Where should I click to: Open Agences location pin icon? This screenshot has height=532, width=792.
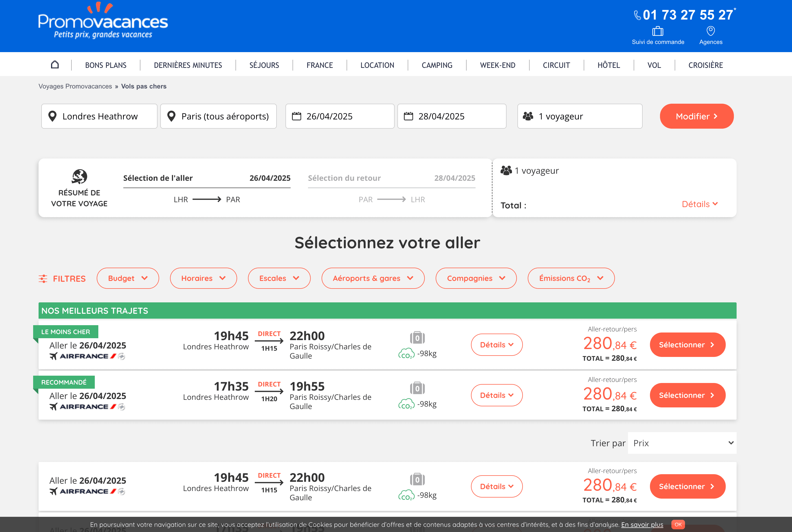(711, 31)
